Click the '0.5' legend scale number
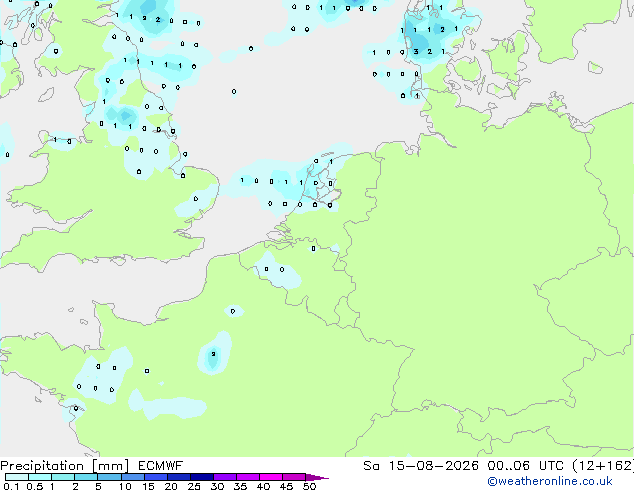This screenshot has height=490, width=634. 35,486
